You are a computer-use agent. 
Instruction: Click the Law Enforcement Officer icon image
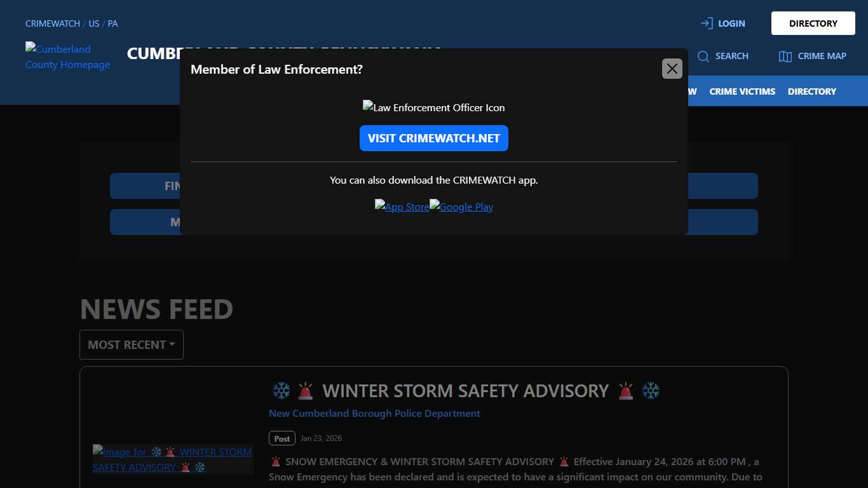point(433,107)
